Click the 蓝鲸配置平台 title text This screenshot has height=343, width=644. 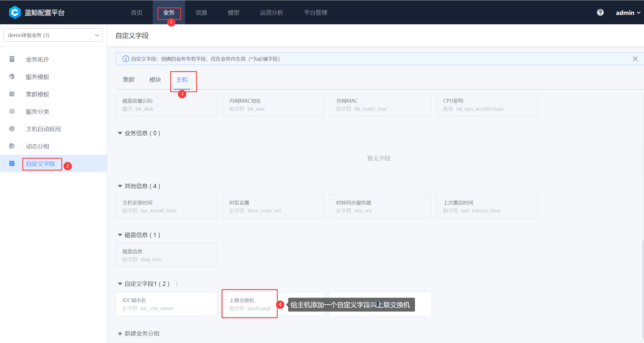click(44, 13)
